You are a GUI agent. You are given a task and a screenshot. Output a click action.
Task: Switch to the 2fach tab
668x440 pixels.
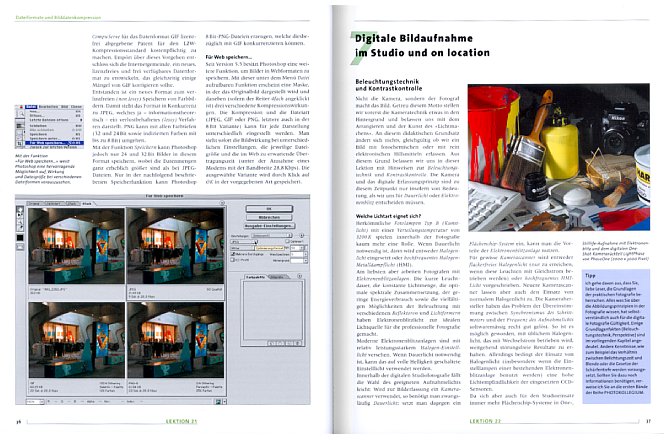click(73, 204)
